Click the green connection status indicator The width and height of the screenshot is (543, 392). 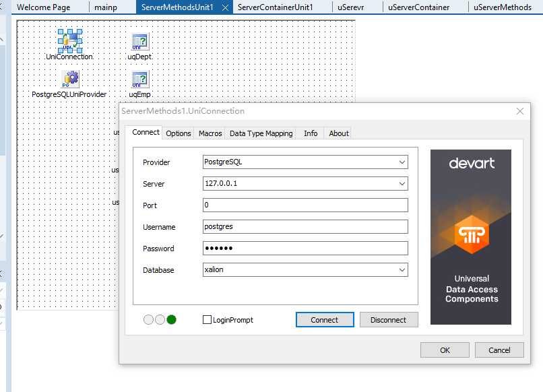pyautogui.click(x=171, y=320)
